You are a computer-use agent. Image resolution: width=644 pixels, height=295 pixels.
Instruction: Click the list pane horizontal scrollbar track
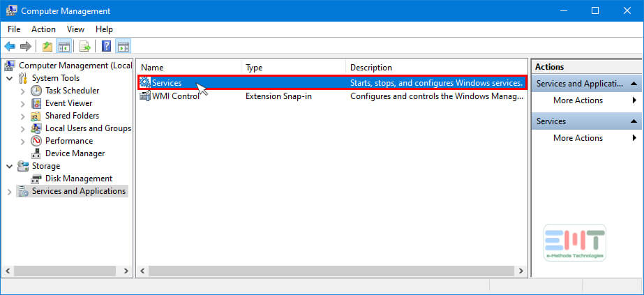[331, 271]
